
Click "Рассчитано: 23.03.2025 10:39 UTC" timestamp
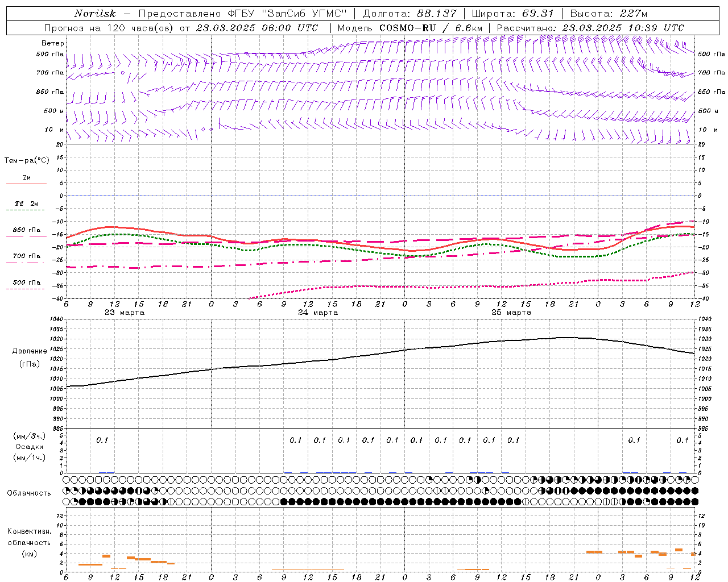[x=590, y=28]
